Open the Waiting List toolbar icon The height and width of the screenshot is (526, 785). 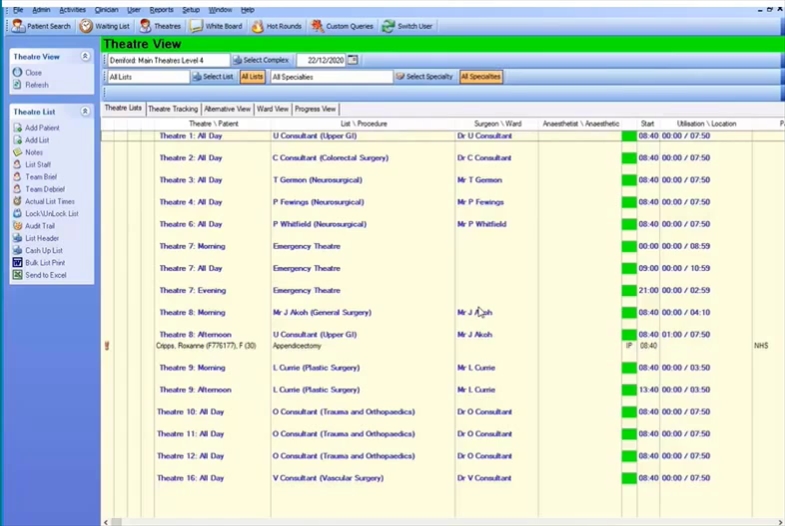tap(105, 26)
